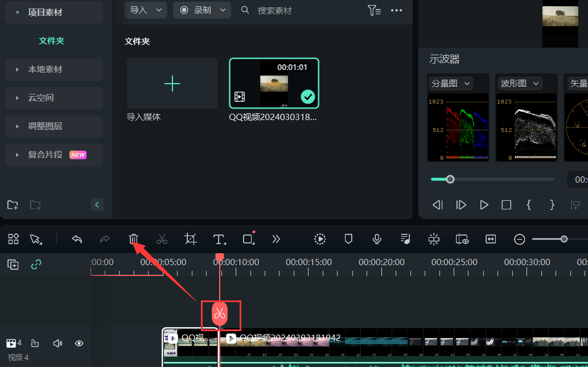Click the 示波器 panel title
This screenshot has height=367, width=588.
pos(445,59)
